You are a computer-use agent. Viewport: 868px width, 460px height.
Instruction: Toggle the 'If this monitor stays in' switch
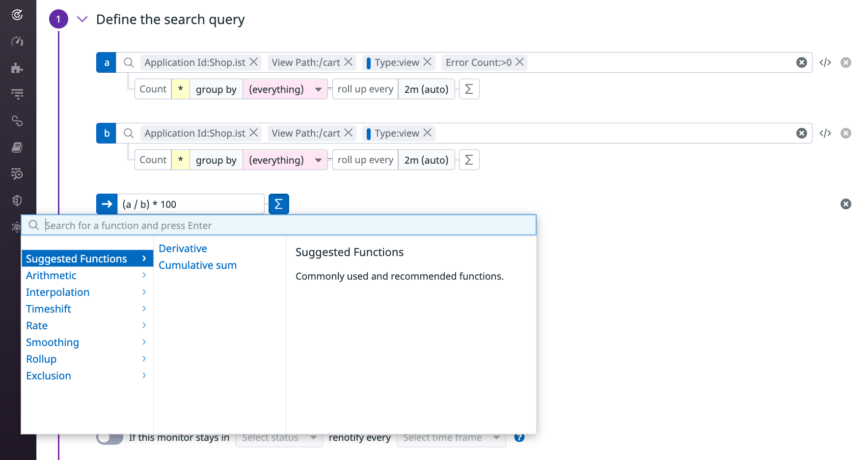coord(109,437)
